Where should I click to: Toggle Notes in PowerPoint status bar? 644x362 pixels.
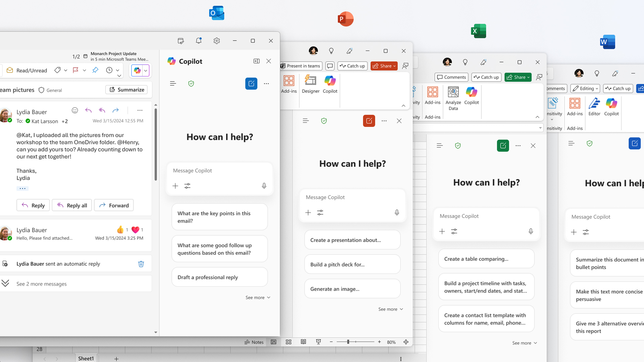254,342
